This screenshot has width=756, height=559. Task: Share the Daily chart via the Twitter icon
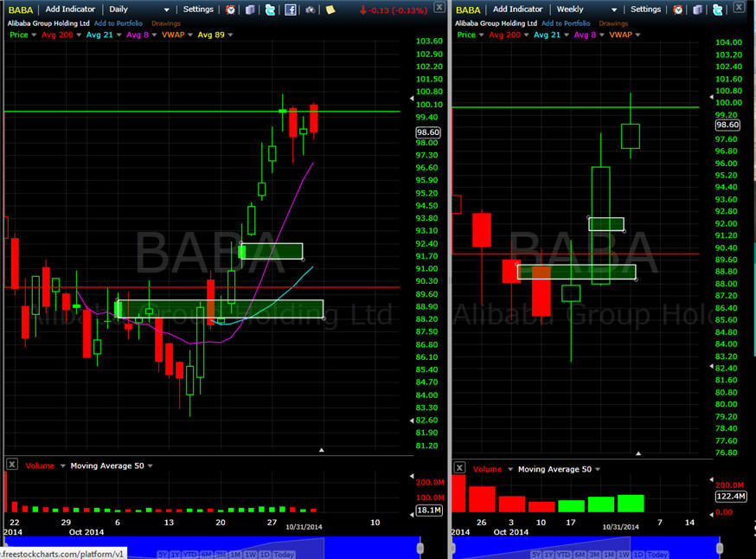tap(270, 10)
